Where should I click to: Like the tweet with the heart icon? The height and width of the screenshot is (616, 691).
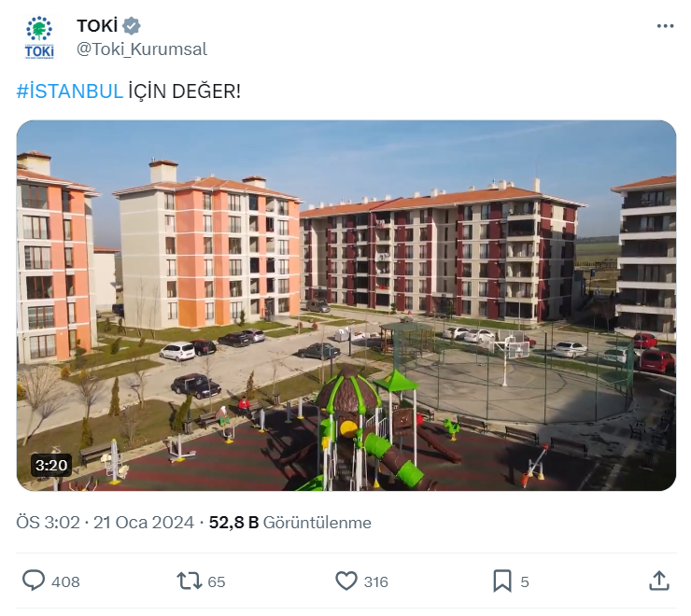point(346,581)
